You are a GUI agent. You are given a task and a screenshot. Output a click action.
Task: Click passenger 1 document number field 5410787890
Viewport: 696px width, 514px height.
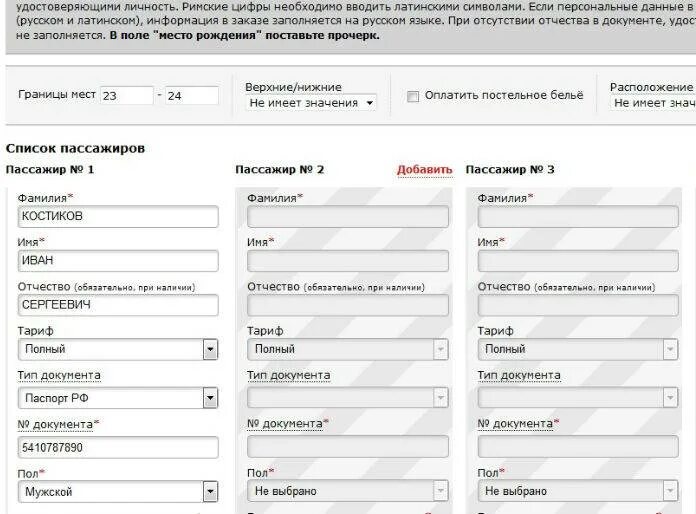coord(118,447)
